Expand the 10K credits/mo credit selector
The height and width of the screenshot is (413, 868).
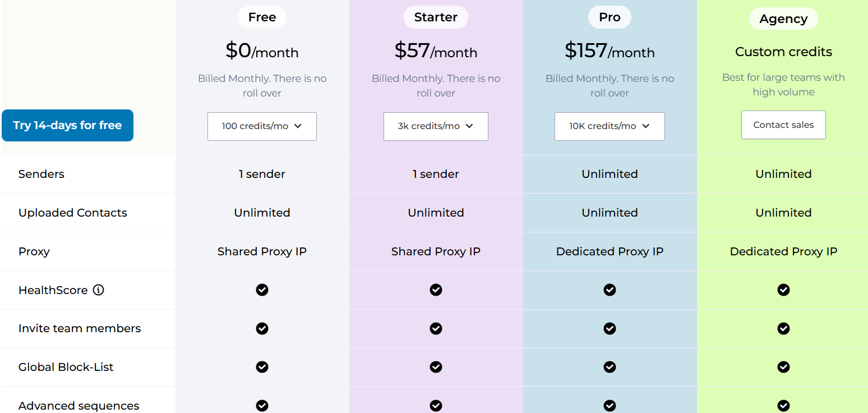(610, 126)
